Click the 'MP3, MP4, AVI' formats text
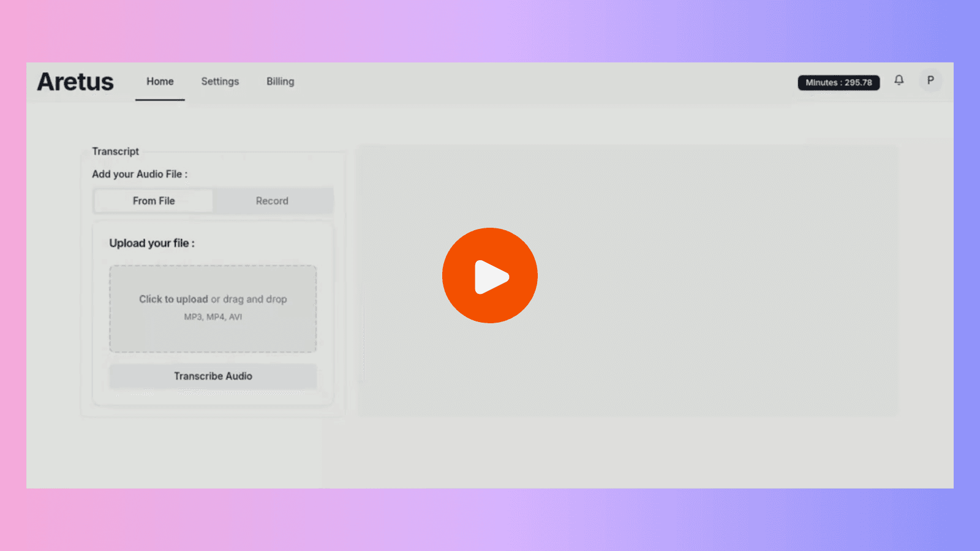 [213, 317]
